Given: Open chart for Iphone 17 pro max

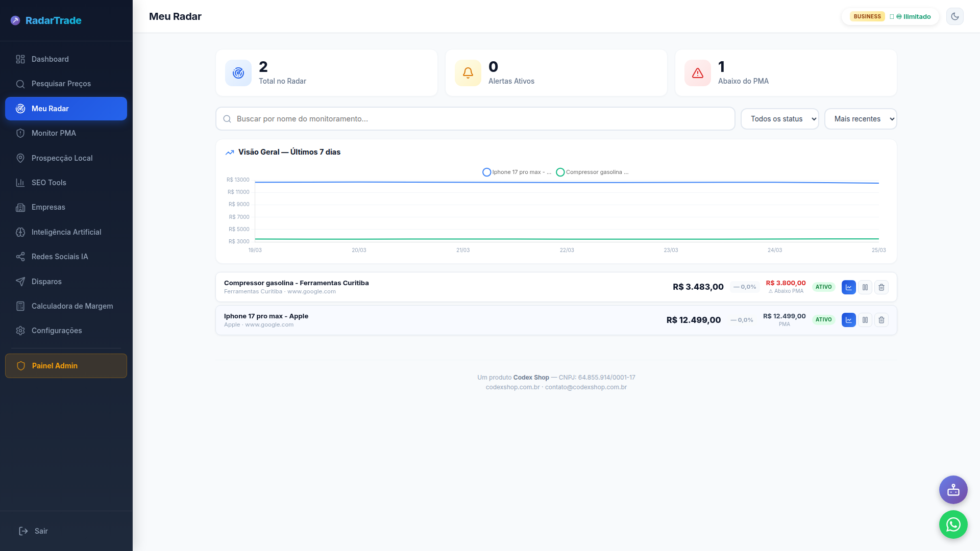Looking at the screenshot, I should (848, 320).
